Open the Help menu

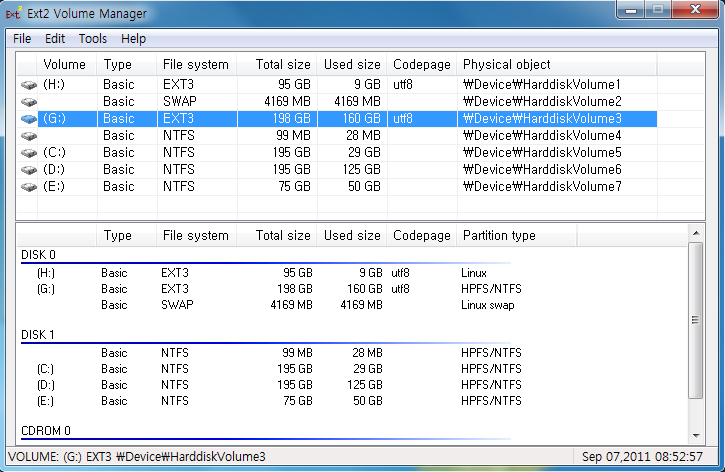coord(133,39)
